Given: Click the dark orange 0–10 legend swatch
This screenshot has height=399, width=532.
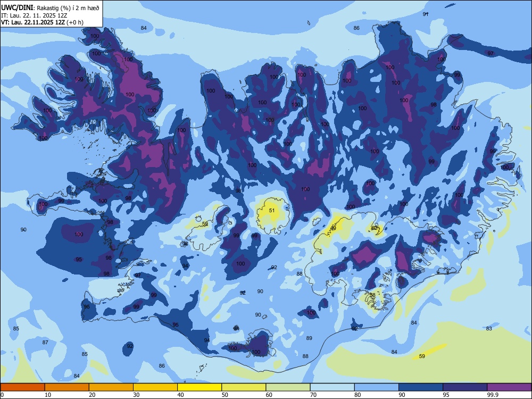Looking at the screenshot, I should click(x=22, y=387).
